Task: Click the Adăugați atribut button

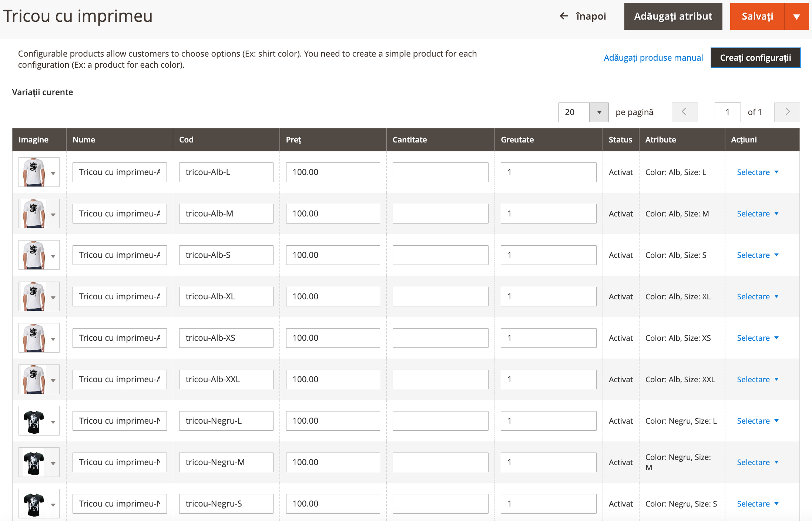Action: click(673, 16)
